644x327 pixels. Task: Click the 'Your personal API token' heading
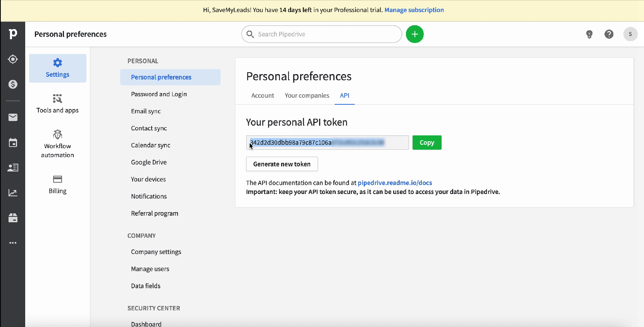pos(297,122)
